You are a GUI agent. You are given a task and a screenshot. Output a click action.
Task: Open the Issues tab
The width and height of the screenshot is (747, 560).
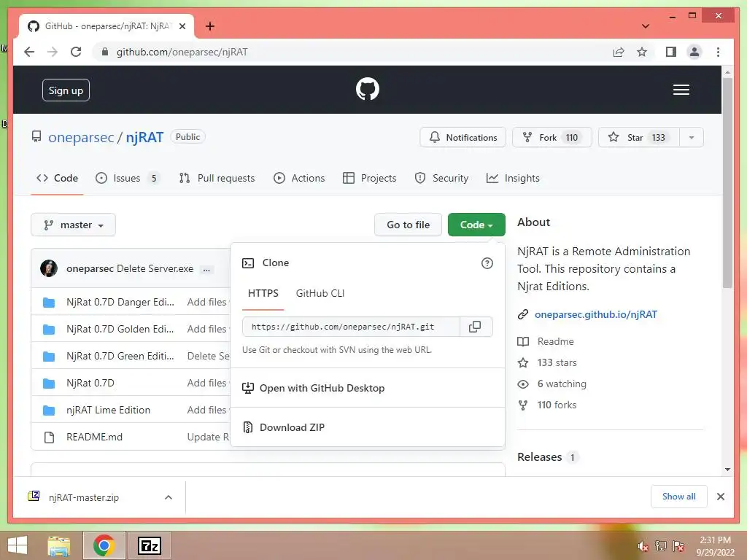tap(128, 178)
